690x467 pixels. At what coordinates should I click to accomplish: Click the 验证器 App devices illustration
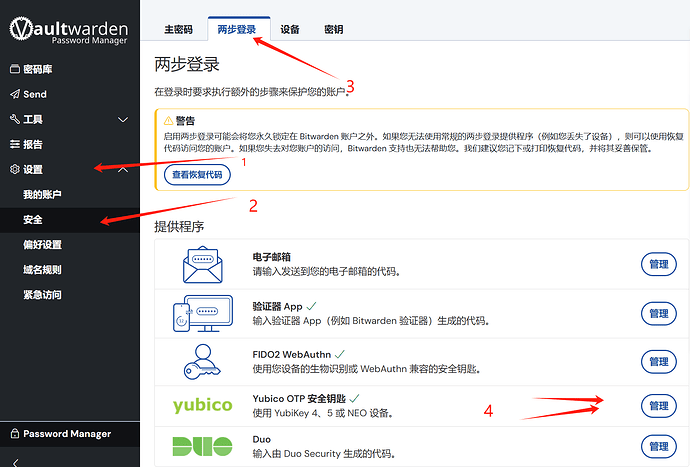click(202, 313)
